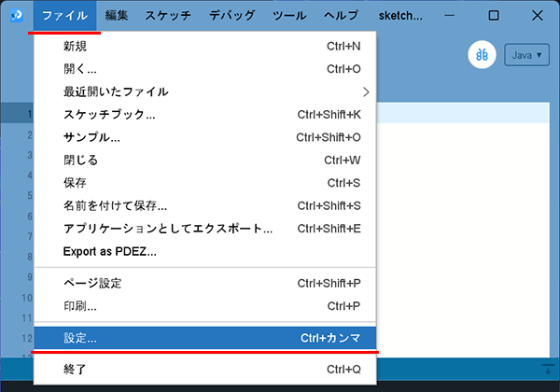
Task: Select 閉じる to close the sketch
Action: pyautogui.click(x=205, y=161)
